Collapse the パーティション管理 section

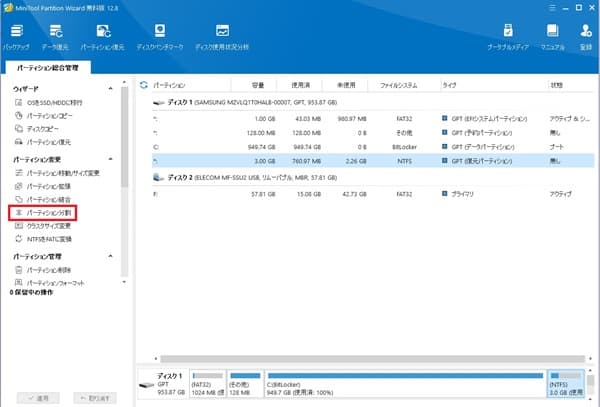(x=110, y=256)
